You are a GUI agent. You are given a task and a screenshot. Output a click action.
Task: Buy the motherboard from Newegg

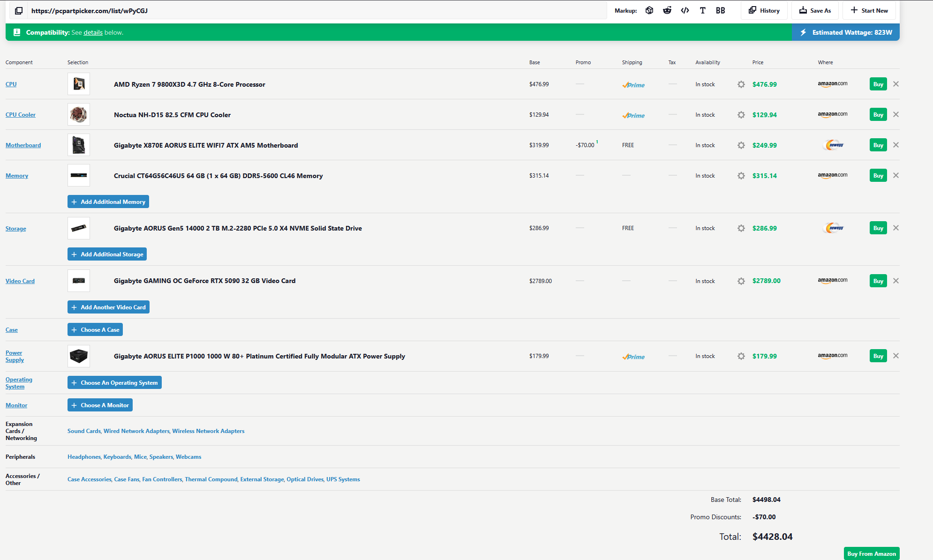click(x=878, y=145)
